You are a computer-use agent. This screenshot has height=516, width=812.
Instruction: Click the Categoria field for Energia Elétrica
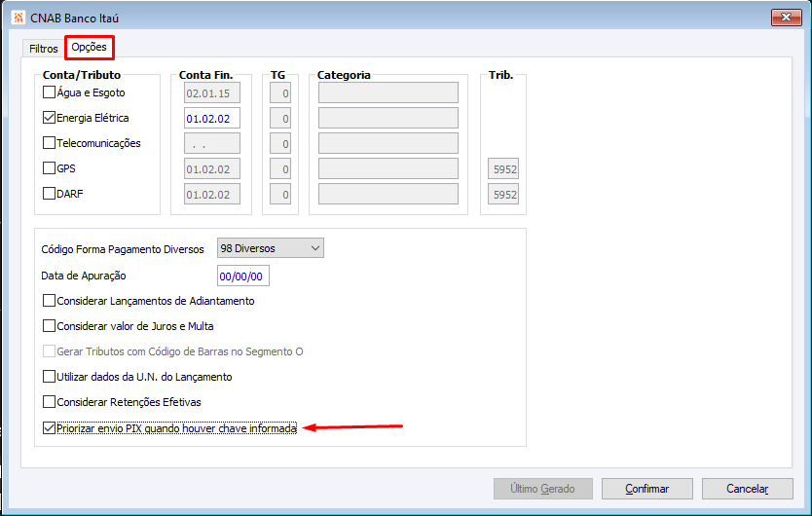tap(388, 118)
